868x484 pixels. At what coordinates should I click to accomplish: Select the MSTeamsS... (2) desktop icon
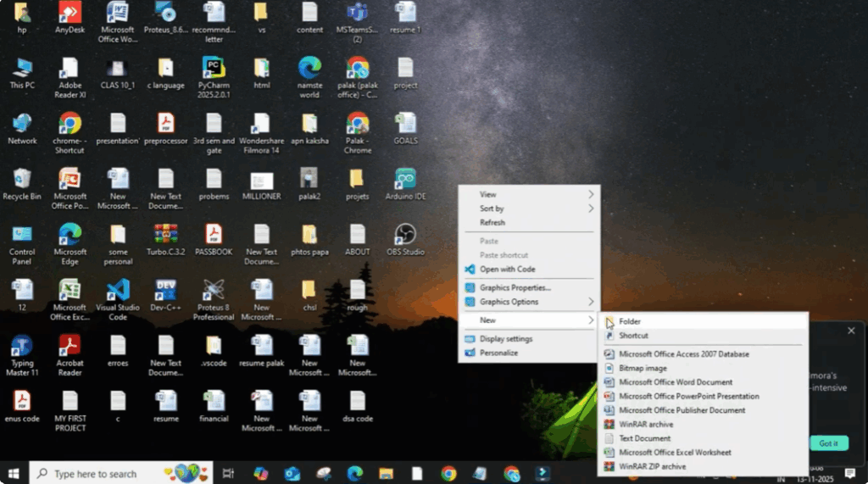point(358,21)
